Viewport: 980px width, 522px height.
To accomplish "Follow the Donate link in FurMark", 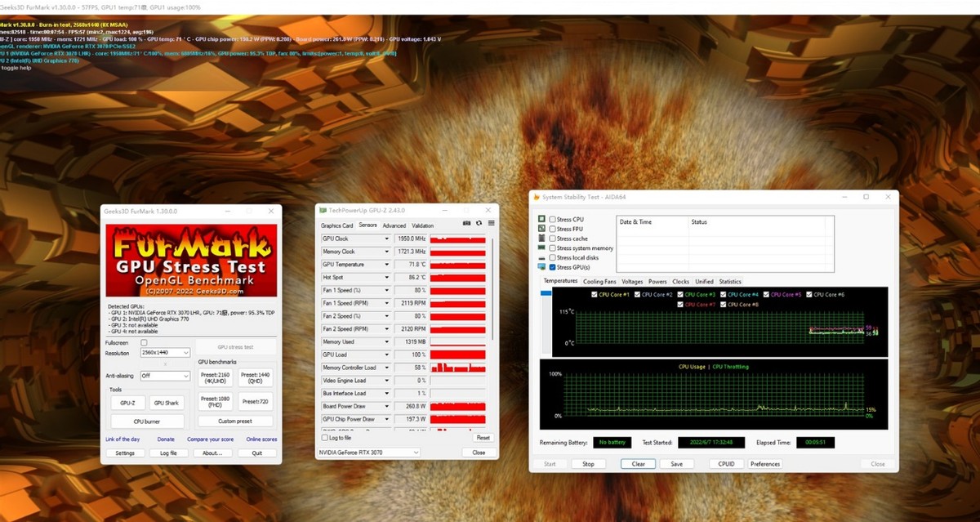I will [x=166, y=439].
